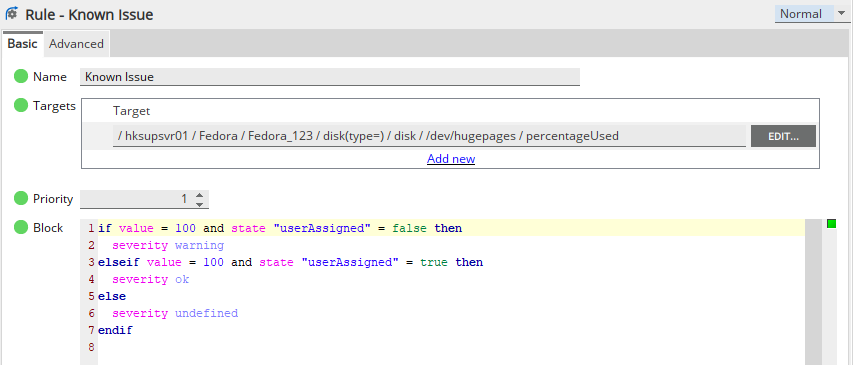Focus the Priority value field
The image size is (853, 365).
pos(137,199)
